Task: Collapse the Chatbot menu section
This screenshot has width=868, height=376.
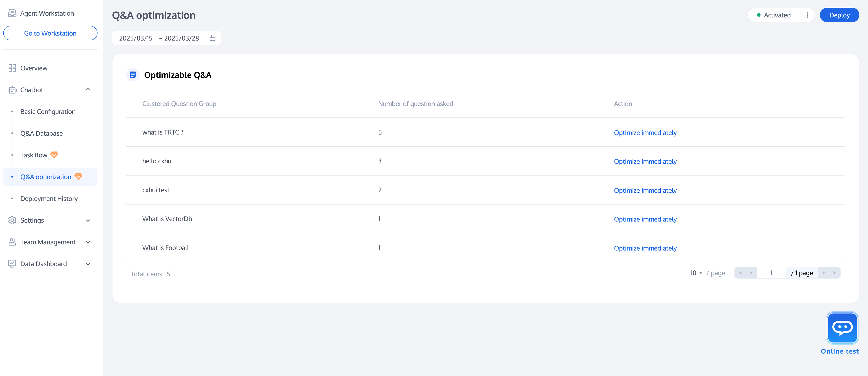Action: pyautogui.click(x=88, y=89)
